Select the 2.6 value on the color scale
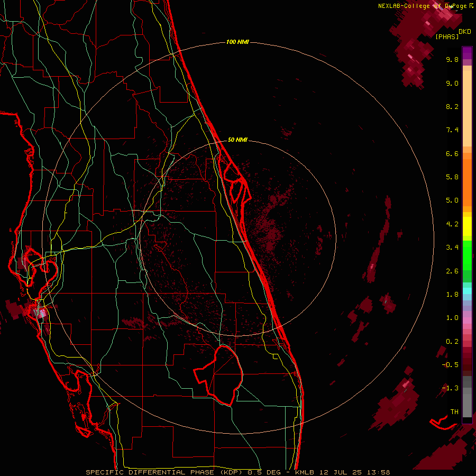The image size is (476, 476). click(x=452, y=271)
